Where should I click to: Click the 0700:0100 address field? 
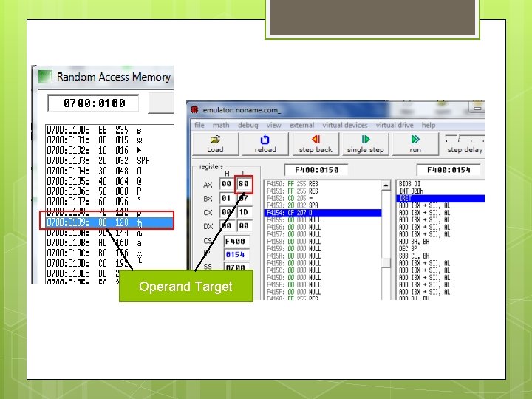click(93, 103)
